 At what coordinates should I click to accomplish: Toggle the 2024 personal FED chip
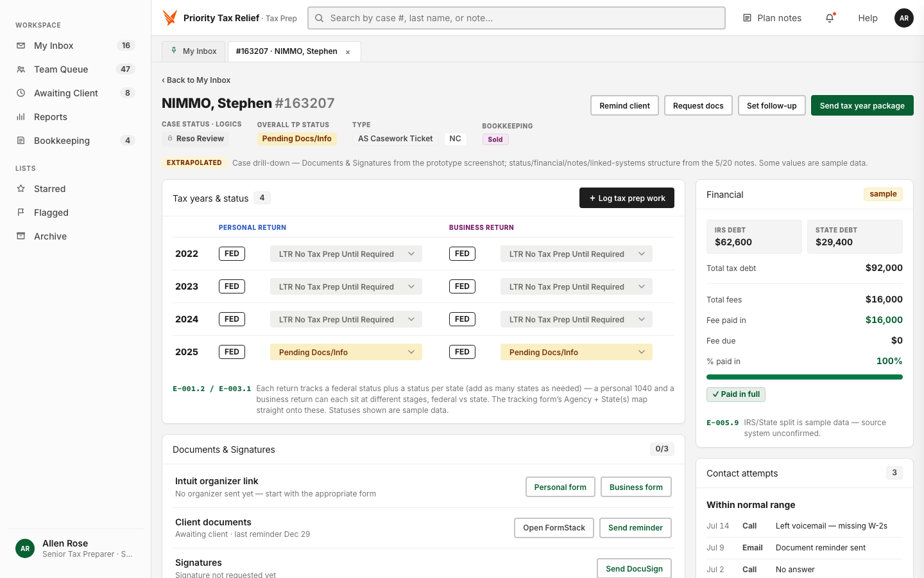point(232,319)
